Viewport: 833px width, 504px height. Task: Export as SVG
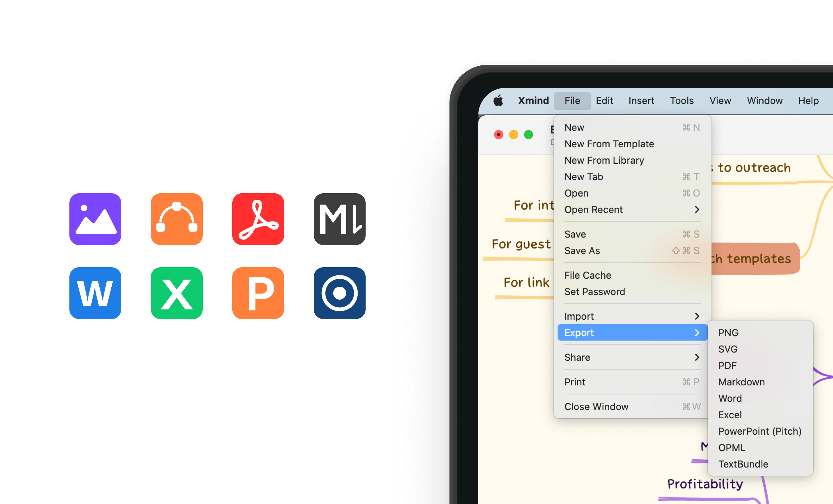760,349
